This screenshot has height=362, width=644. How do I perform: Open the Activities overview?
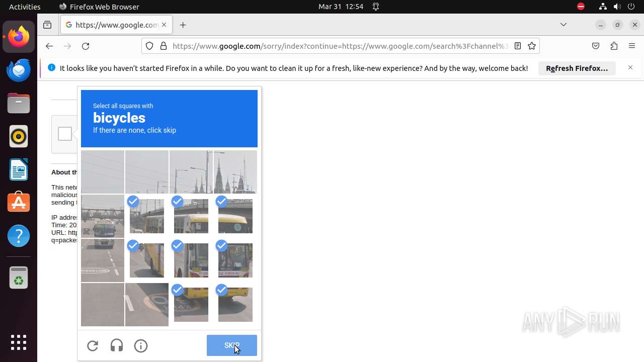[25, 7]
